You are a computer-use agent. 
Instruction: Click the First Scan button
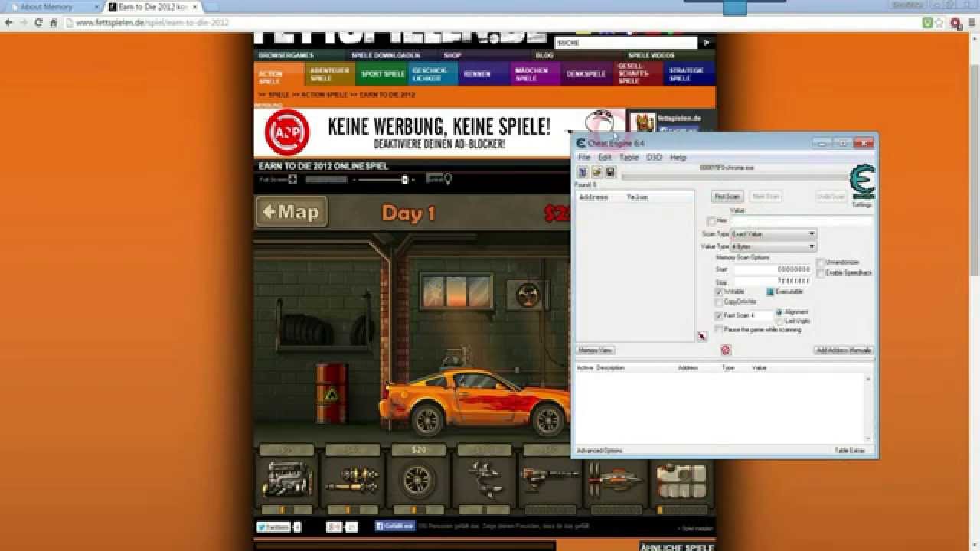click(727, 197)
